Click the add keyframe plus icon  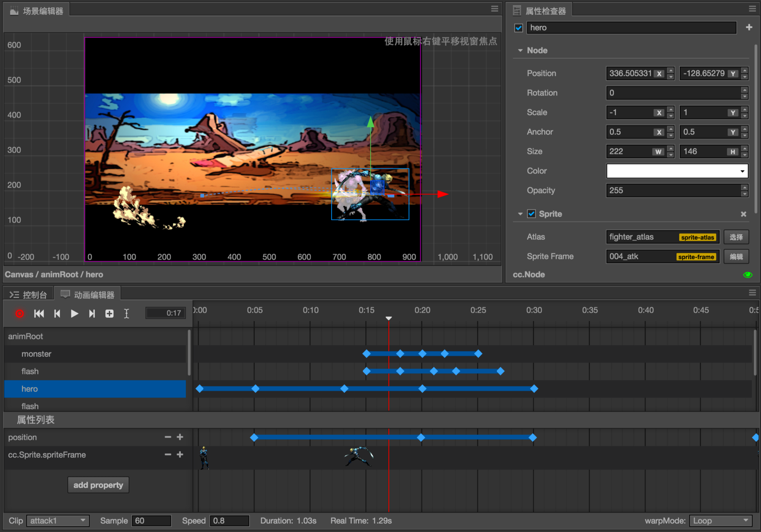109,314
